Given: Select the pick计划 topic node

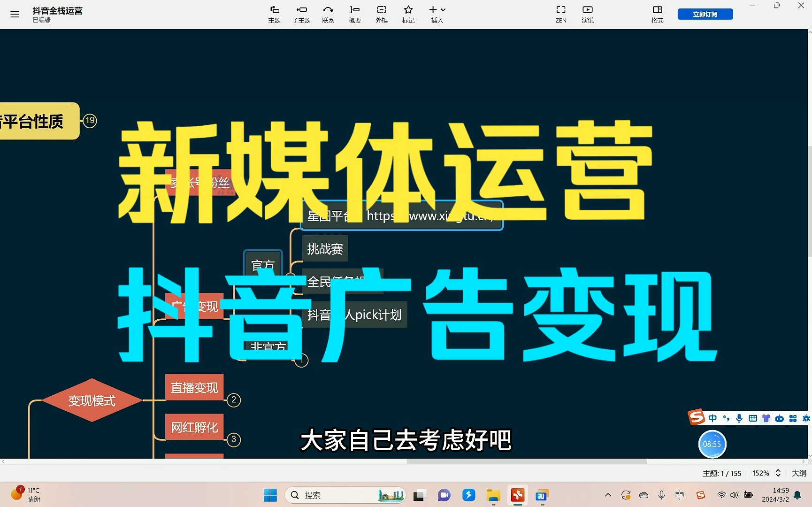Looking at the screenshot, I should (x=355, y=315).
